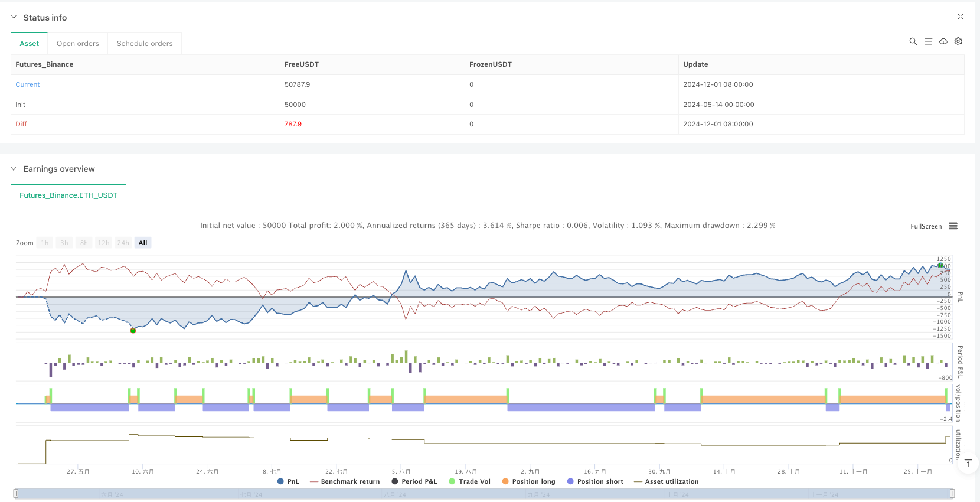Click the FullScreen chart button
This screenshot has height=502, width=980.
(926, 226)
